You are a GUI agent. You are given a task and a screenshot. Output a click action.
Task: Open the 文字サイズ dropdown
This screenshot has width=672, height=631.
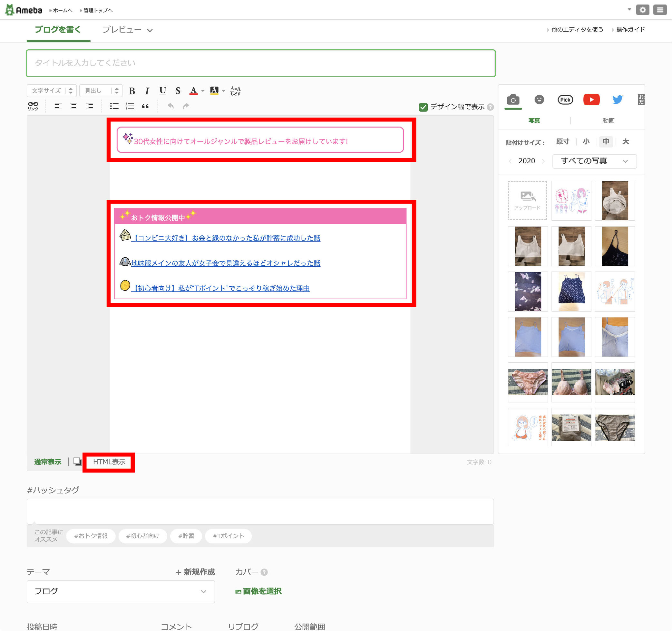52,91
